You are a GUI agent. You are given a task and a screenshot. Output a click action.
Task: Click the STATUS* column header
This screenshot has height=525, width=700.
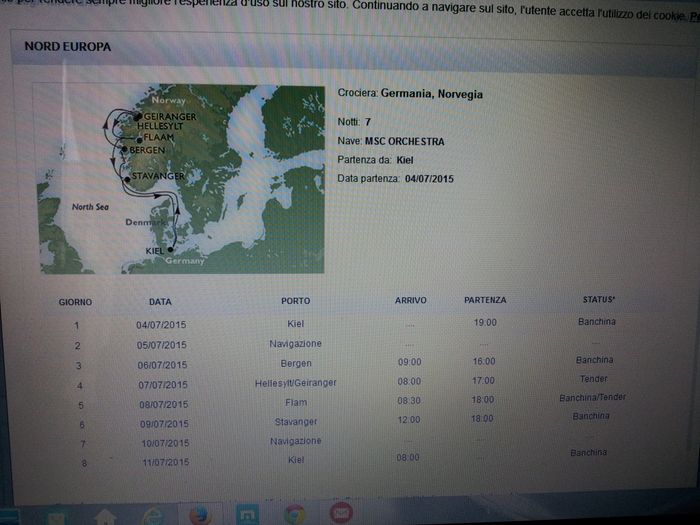599,300
